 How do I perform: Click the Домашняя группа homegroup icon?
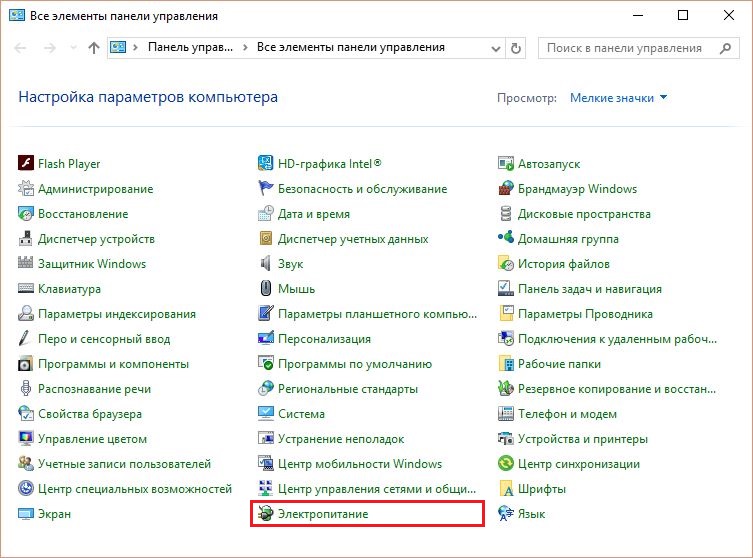506,238
